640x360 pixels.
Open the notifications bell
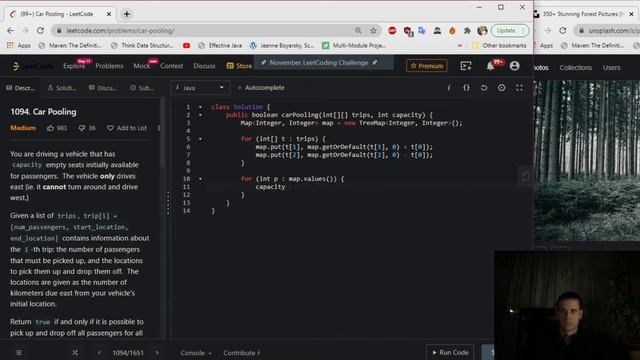coord(491,66)
